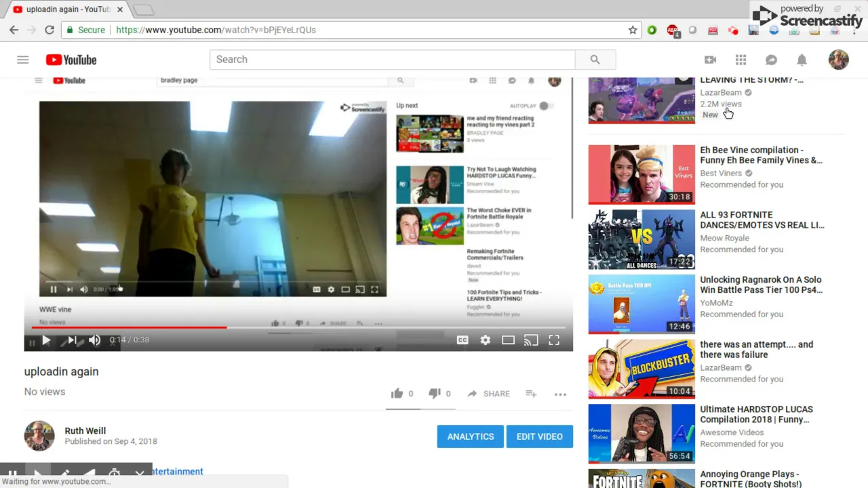Click the Ruth Weill channel avatar
The width and height of the screenshot is (868, 488).
[39, 436]
